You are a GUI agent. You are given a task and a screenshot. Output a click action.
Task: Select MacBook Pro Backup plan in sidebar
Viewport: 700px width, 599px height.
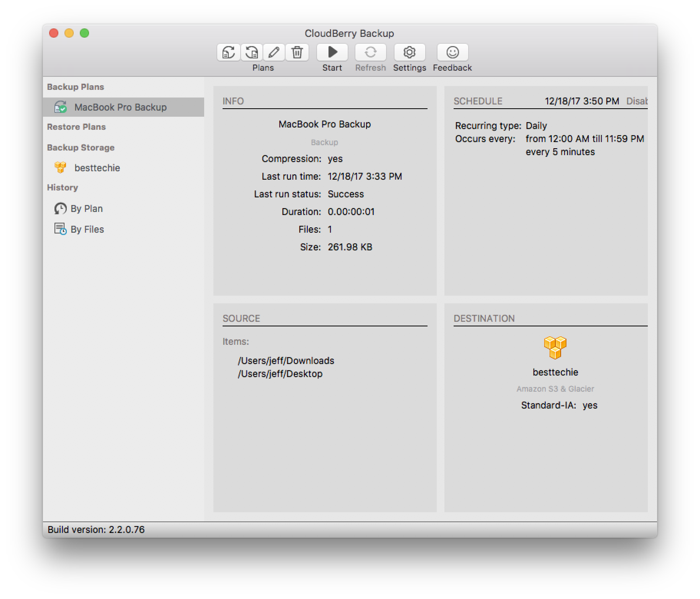click(x=124, y=107)
